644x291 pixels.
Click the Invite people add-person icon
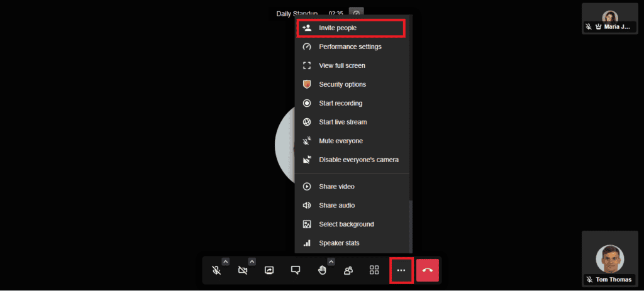point(307,28)
